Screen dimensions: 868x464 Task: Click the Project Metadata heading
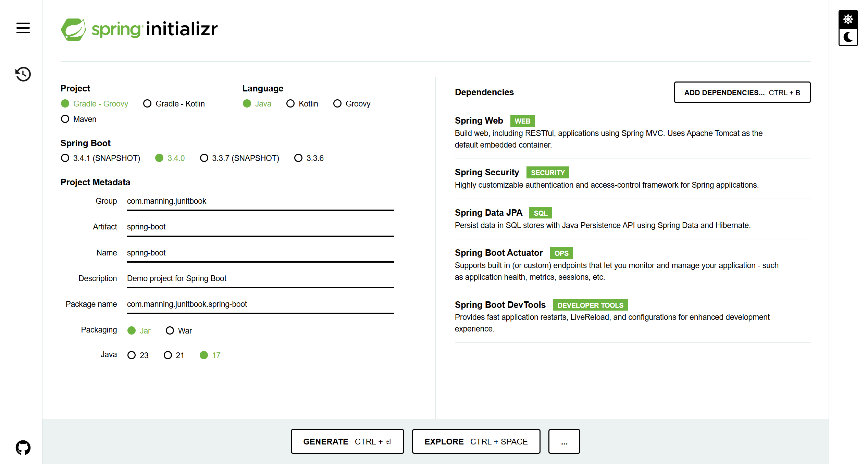[95, 183]
